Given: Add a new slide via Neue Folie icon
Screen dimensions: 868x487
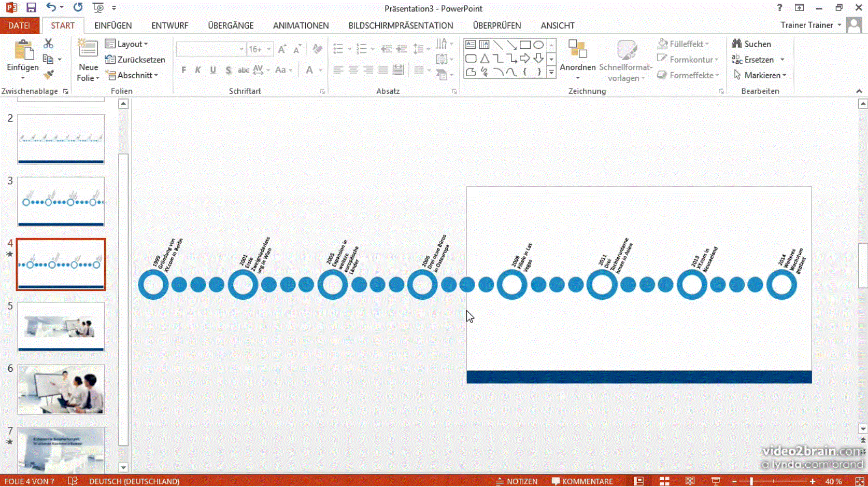Looking at the screenshot, I should [88, 49].
